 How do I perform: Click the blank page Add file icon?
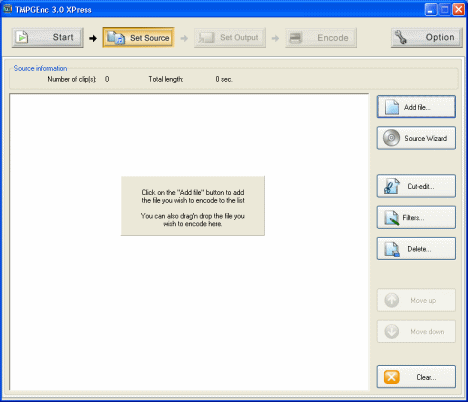[x=392, y=107]
